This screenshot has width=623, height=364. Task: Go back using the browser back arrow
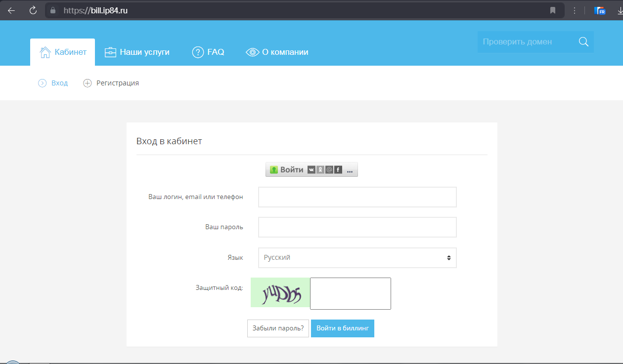click(x=11, y=10)
